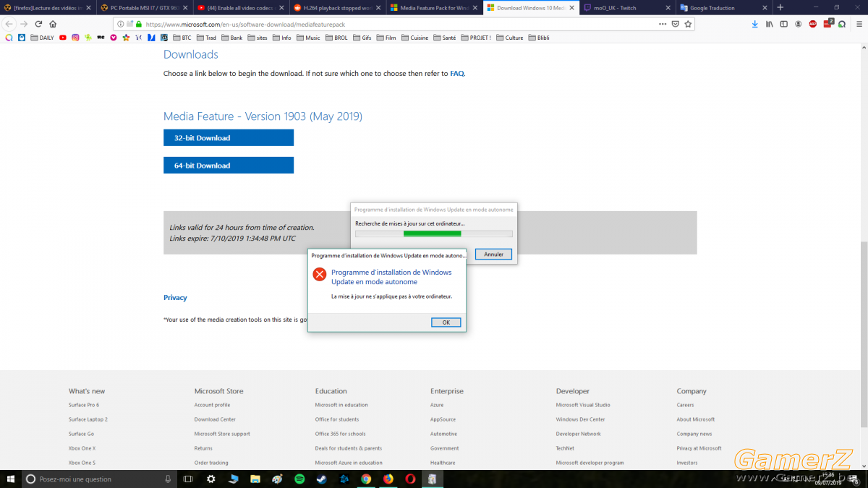Open Windows Dev Center footer link
The height and width of the screenshot is (488, 868).
point(581,419)
